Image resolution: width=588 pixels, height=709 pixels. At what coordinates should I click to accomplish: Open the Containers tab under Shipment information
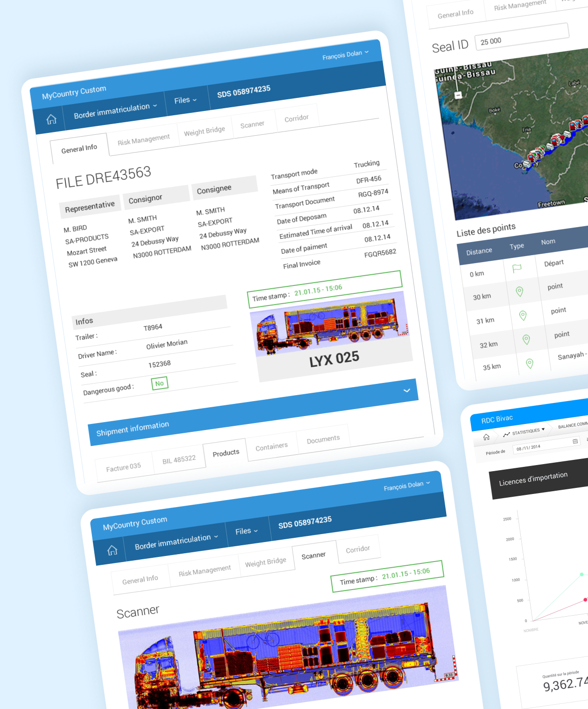pyautogui.click(x=272, y=446)
